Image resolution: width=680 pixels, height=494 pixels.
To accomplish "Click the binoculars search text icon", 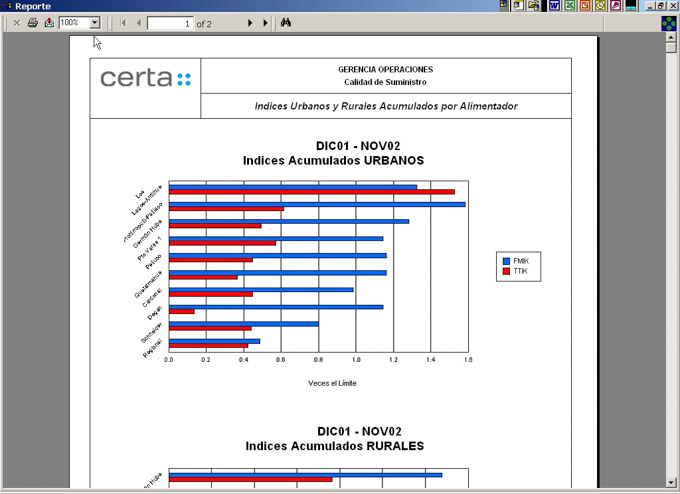I will 285,22.
